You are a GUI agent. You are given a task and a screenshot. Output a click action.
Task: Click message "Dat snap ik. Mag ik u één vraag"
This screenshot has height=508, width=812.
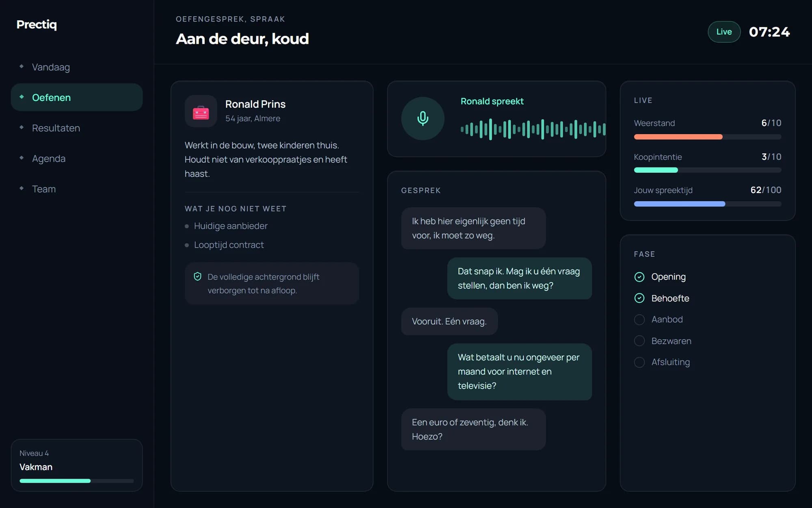coord(519,278)
